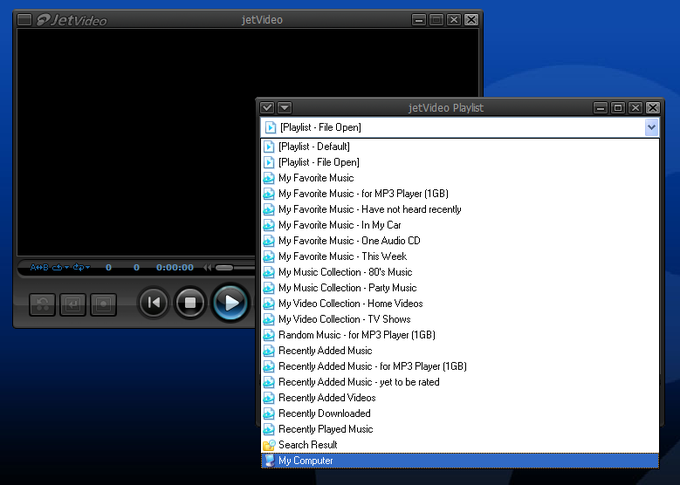Choose My Video Collection - TV Shows
The width and height of the screenshot is (680, 485).
coord(460,319)
